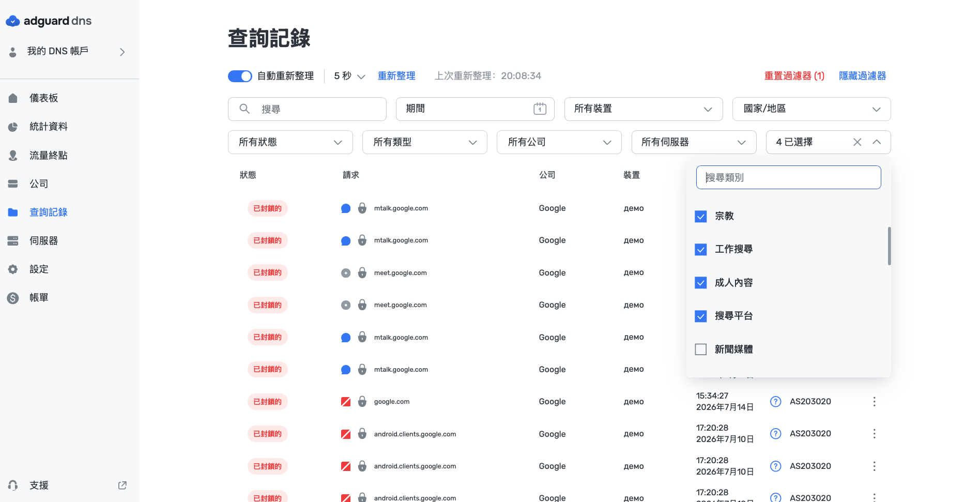
Task: Click the 帳單 dollar icon
Action: pos(13,298)
